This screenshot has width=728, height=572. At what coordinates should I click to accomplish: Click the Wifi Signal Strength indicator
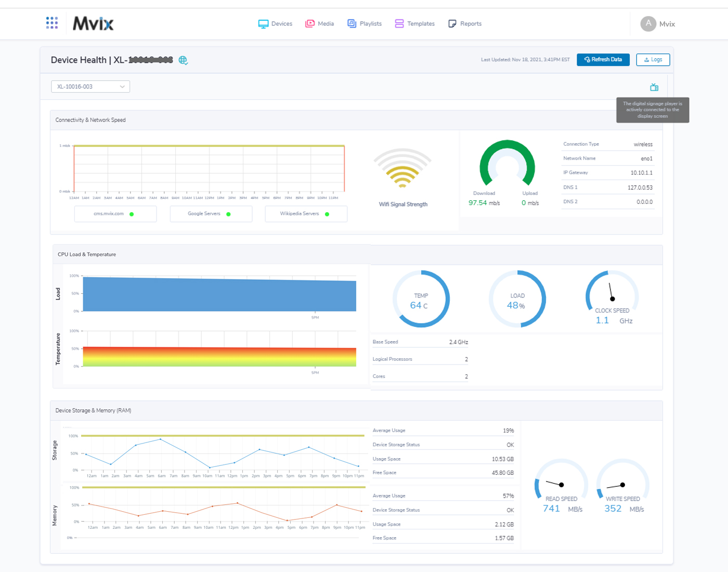pyautogui.click(x=402, y=172)
